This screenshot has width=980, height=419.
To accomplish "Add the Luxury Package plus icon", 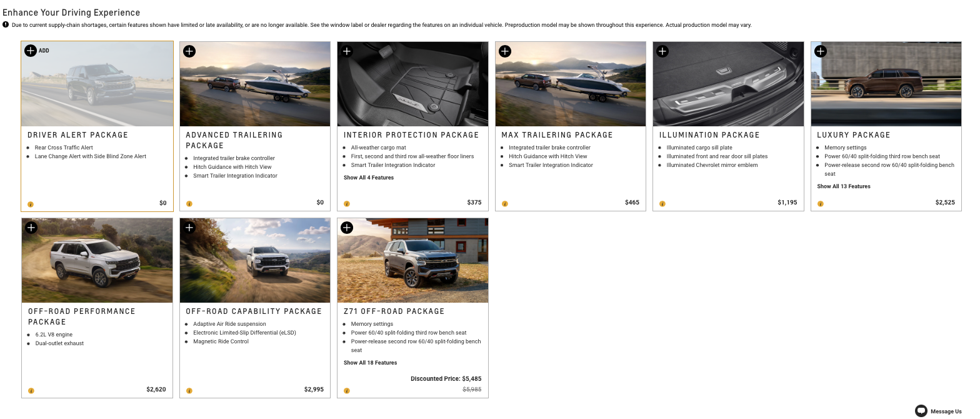I will coord(821,51).
